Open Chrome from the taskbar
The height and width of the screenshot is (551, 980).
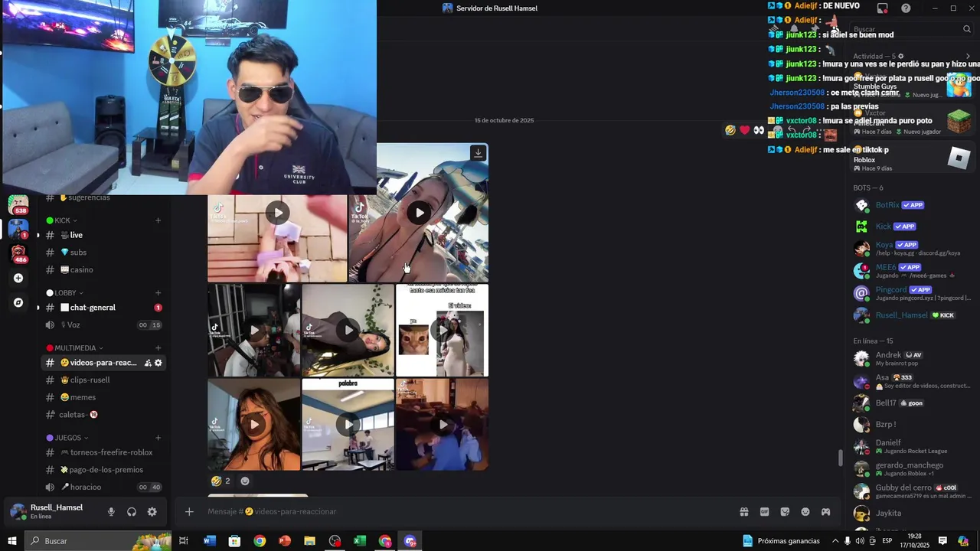pyautogui.click(x=260, y=541)
